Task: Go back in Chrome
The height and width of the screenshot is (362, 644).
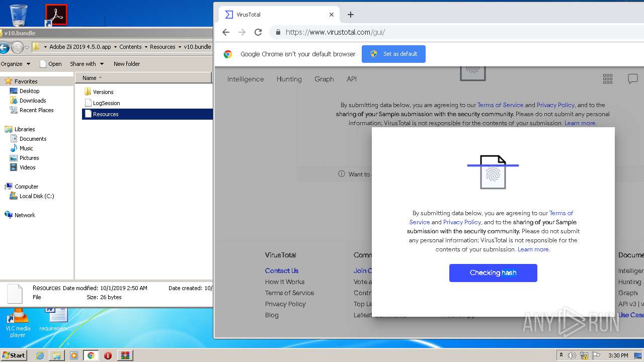Action: pos(226,32)
